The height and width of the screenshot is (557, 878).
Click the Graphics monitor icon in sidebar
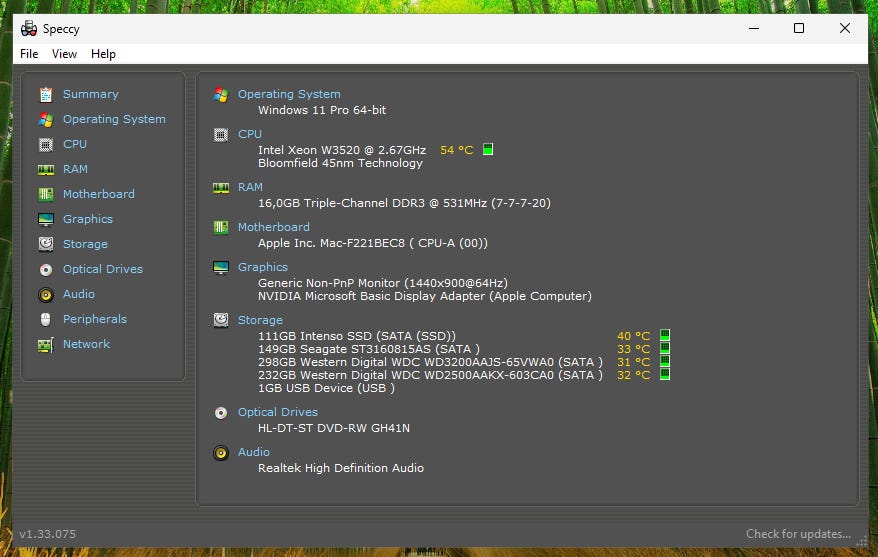click(46, 219)
